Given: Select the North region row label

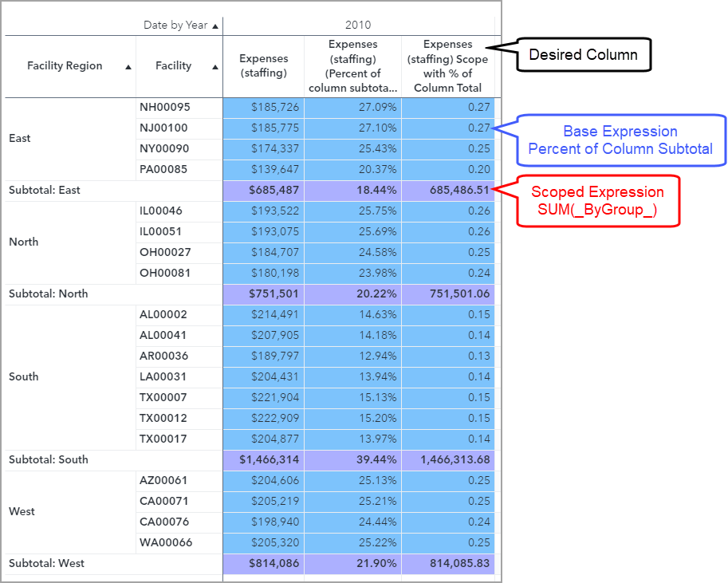Looking at the screenshot, I should (x=23, y=242).
